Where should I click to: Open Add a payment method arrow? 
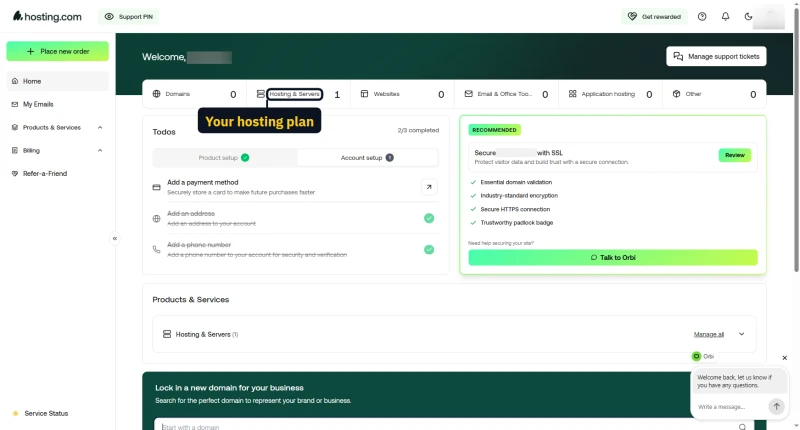(x=429, y=187)
